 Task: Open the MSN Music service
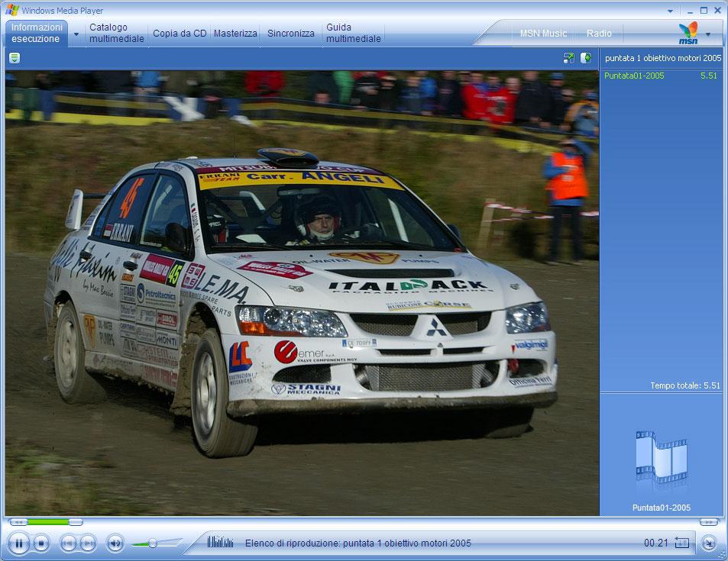(543, 34)
